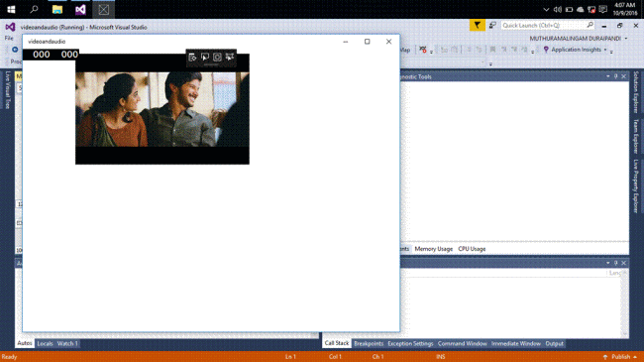644x362 pixels.
Task: Select the Call Stack tab
Action: [337, 343]
